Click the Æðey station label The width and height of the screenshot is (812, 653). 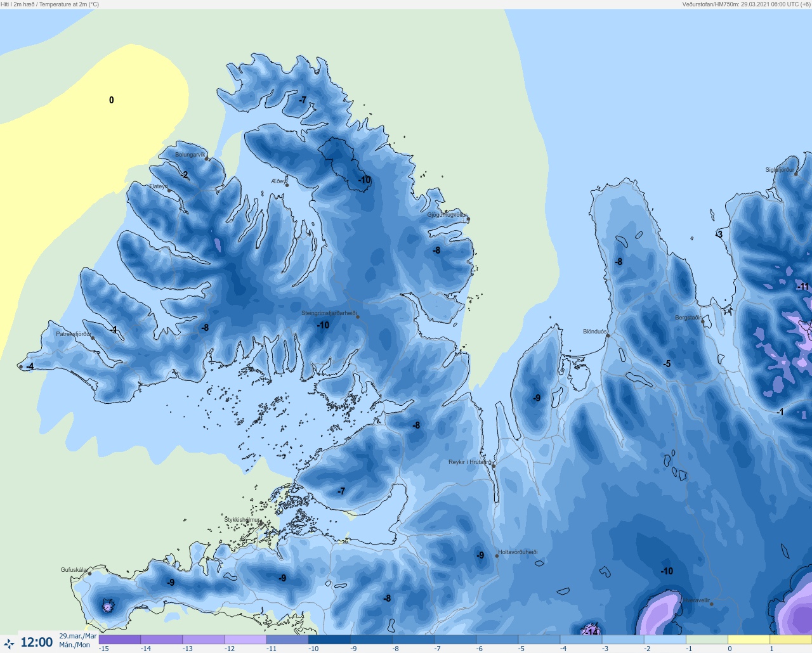278,181
